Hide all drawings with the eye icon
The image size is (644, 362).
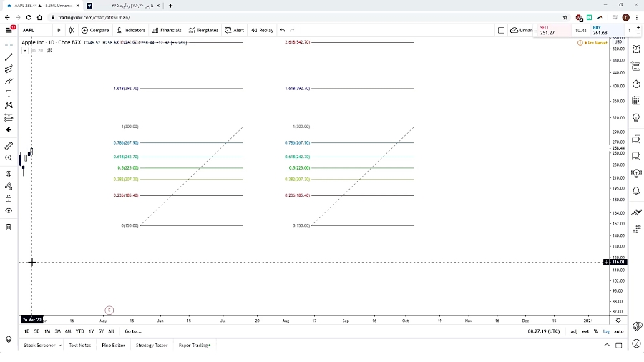(9, 210)
